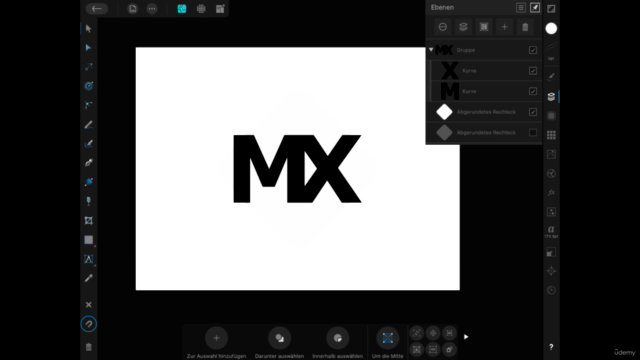The image size is (640, 360).
Task: Open the Text studio icon
Action: point(551,231)
